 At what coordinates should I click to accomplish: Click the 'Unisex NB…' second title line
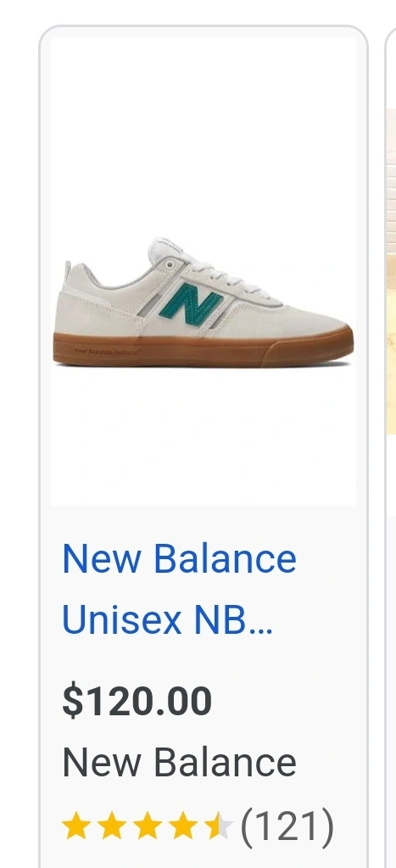click(167, 620)
